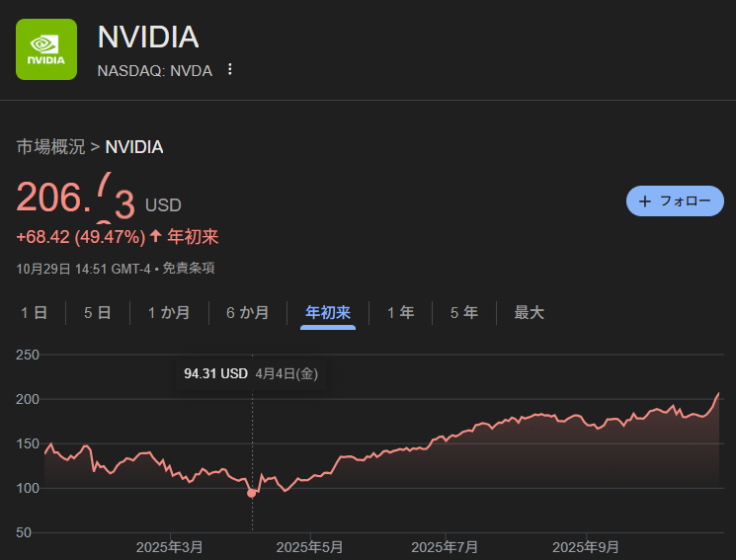Select the 5日 range tab

pos(97,313)
